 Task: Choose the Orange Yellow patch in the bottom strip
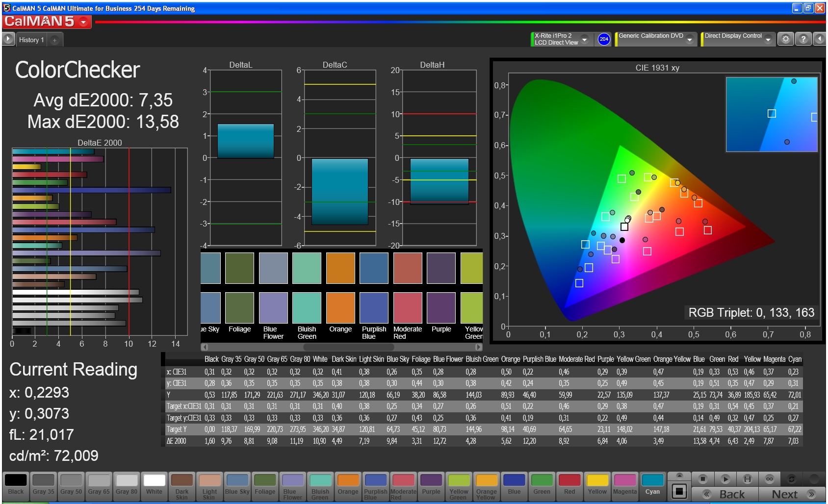click(487, 486)
